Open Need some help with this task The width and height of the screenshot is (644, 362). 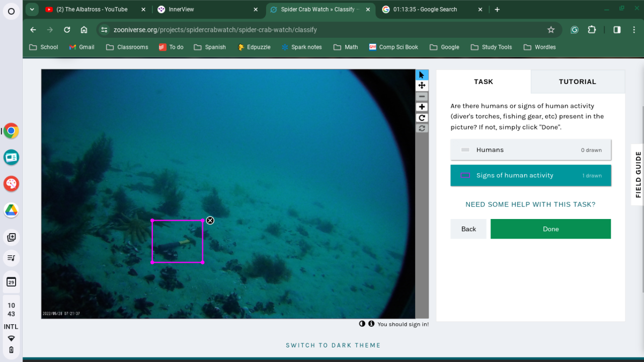click(x=530, y=204)
